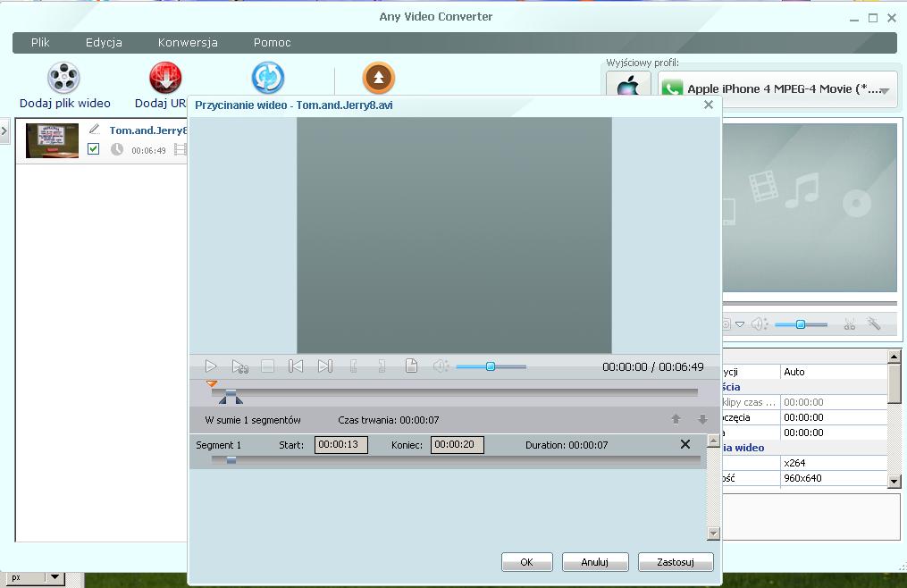Stop playback in trimming dialog

click(x=267, y=366)
